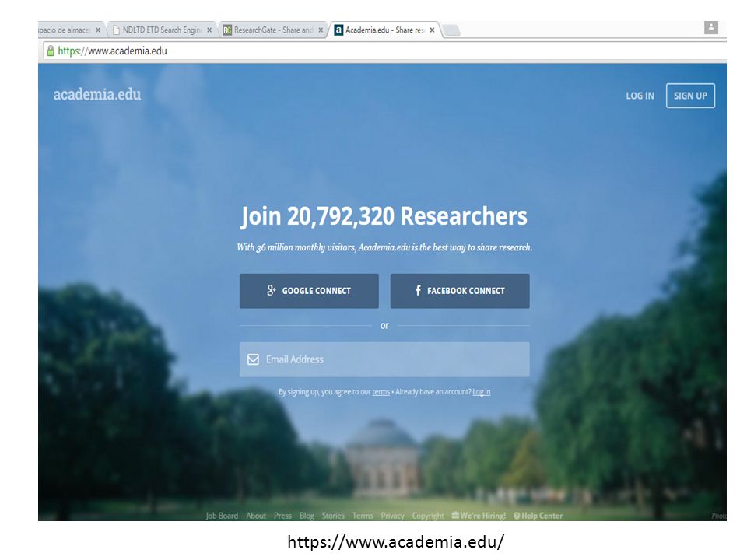The width and height of the screenshot is (747, 560).
Task: Click the Join 20,792,320 Researchers heading
Action: [384, 216]
